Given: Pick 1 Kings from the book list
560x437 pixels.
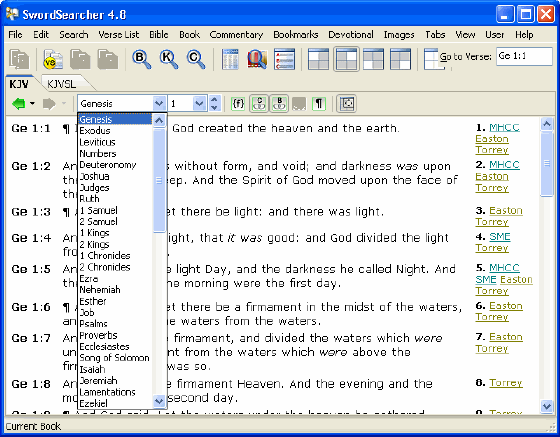Looking at the screenshot, I should (94, 233).
